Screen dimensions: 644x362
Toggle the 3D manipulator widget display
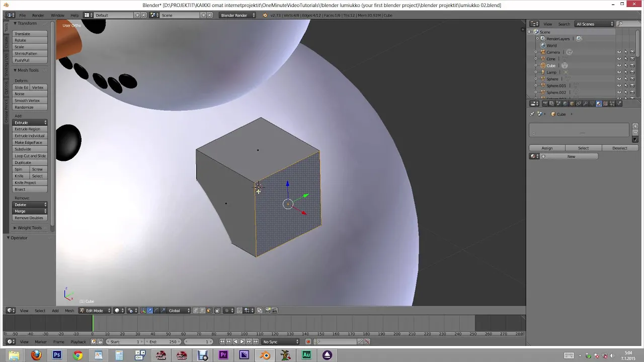[x=143, y=311]
